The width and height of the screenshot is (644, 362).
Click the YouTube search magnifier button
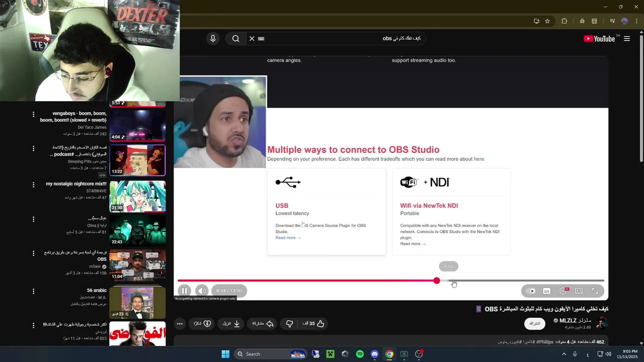(235, 39)
